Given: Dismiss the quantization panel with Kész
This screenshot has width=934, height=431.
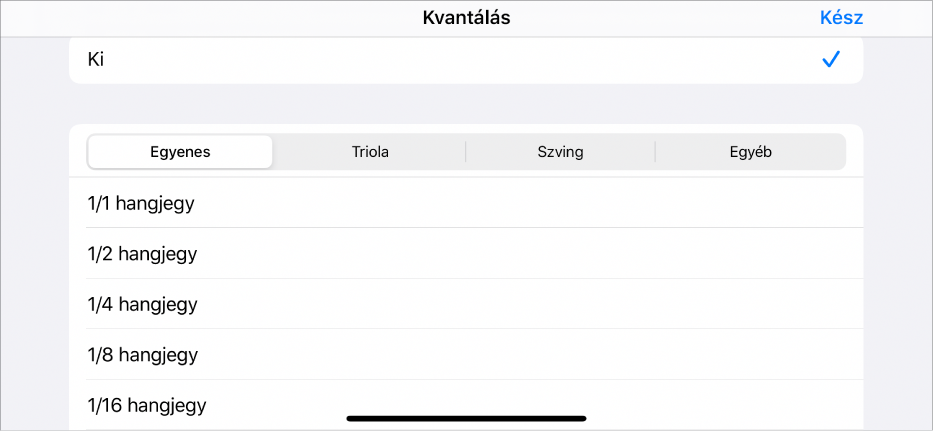Looking at the screenshot, I should coord(841,18).
